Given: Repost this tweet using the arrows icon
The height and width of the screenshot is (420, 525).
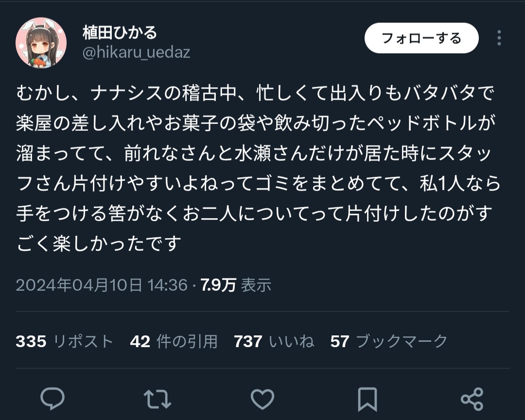Looking at the screenshot, I should (157, 399).
